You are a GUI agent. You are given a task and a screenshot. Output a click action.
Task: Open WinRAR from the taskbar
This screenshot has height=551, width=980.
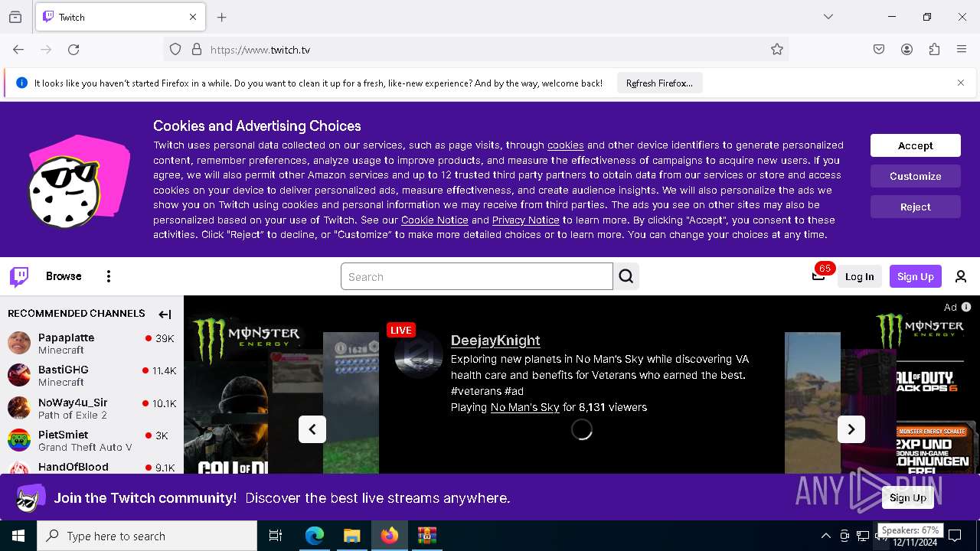[426, 536]
